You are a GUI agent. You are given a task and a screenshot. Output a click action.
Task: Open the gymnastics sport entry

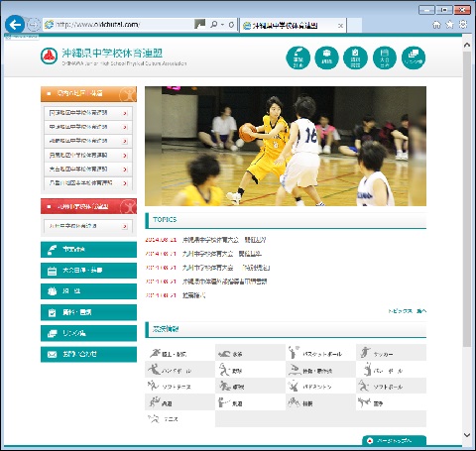pyautogui.click(x=320, y=369)
